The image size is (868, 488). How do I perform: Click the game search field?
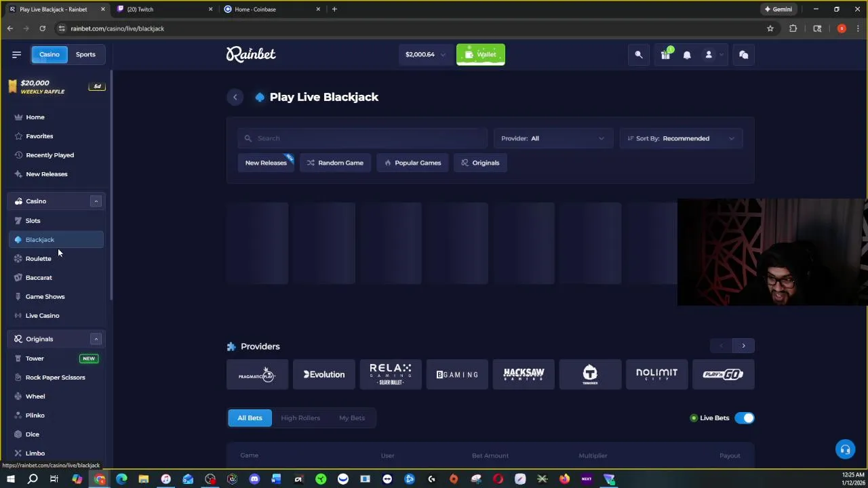362,138
